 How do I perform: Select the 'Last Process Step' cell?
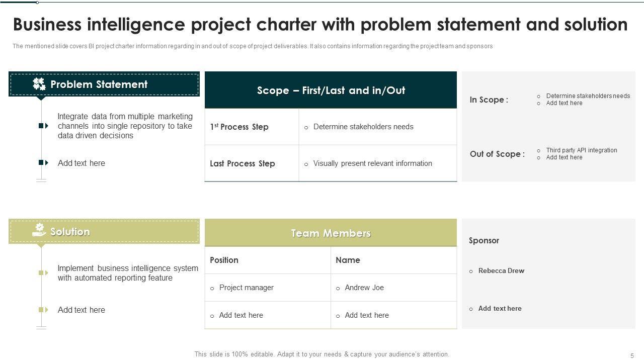pyautogui.click(x=243, y=163)
